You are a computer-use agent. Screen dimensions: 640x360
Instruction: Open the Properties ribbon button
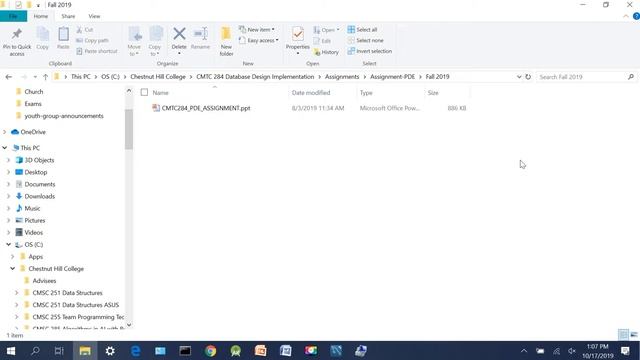coord(298,41)
